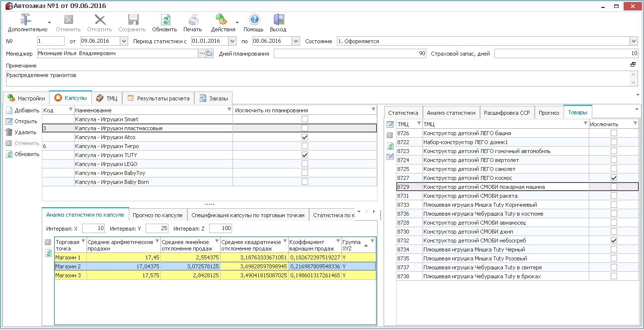Switch to the main ТМЦ tab
The width and height of the screenshot is (644, 330).
[107, 98]
